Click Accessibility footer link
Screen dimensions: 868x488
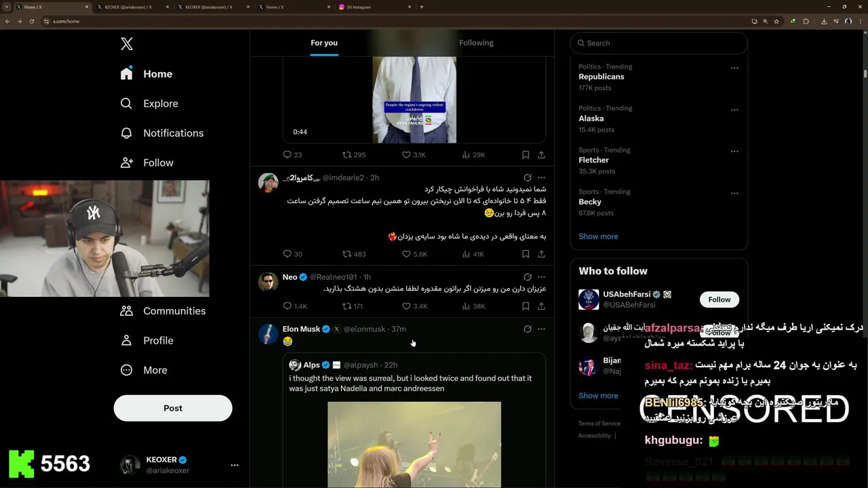coord(595,436)
